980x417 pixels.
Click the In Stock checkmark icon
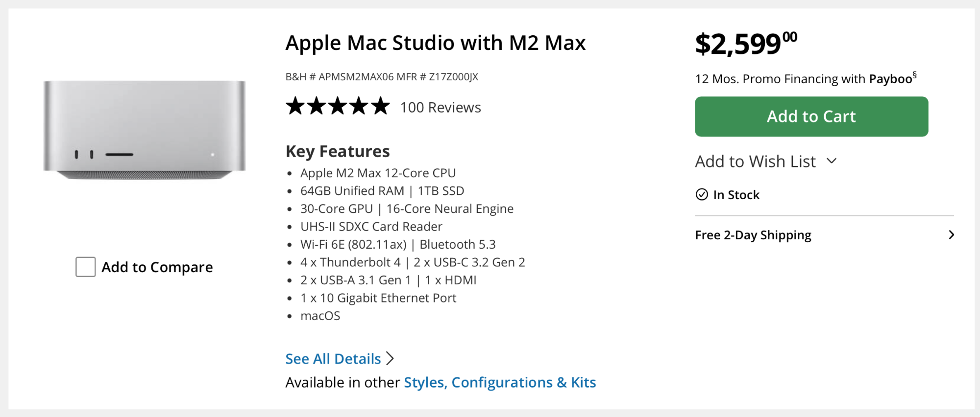(x=702, y=195)
